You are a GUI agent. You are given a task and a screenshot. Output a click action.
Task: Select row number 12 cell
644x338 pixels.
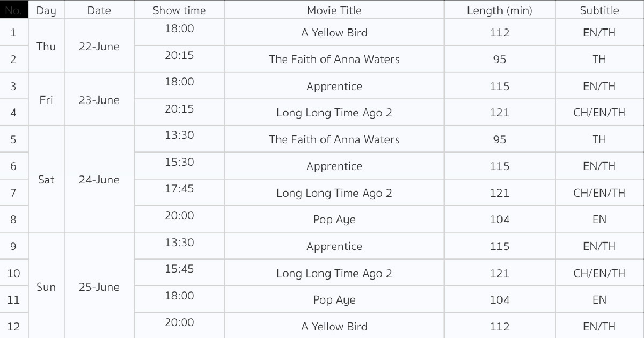click(x=14, y=326)
